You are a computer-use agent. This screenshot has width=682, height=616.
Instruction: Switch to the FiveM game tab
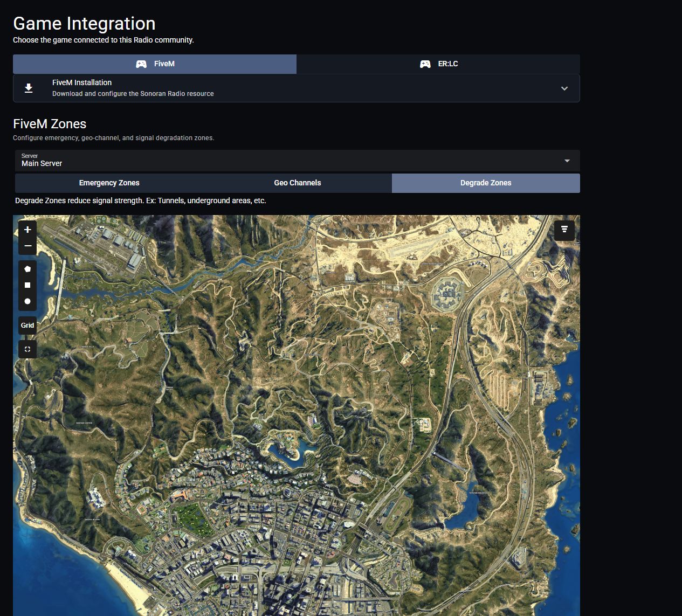click(155, 64)
